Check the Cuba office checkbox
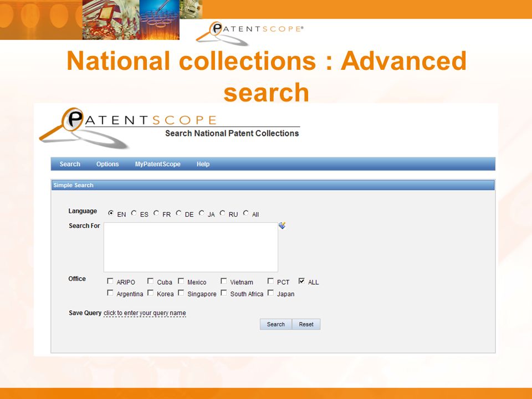The height and width of the screenshot is (399, 532). point(150,281)
